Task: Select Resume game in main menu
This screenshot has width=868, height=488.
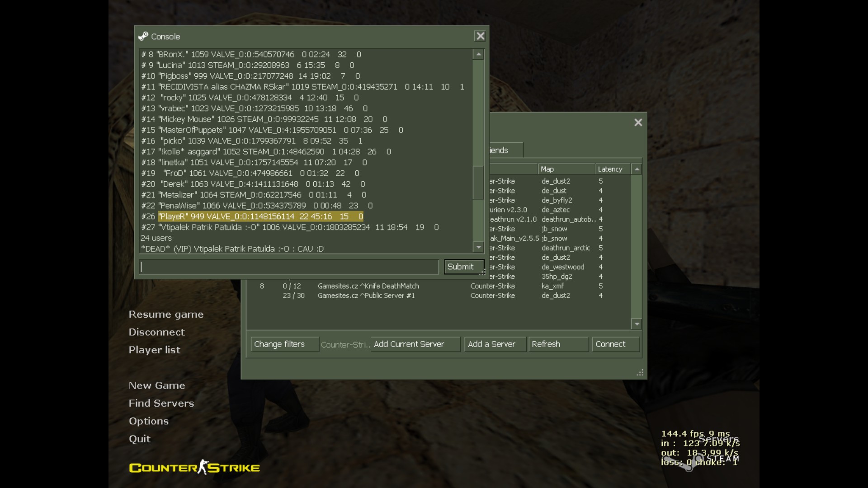Action: coord(166,314)
